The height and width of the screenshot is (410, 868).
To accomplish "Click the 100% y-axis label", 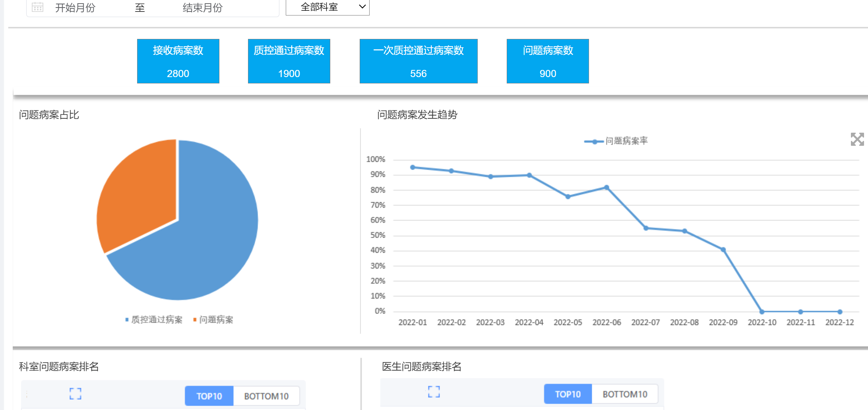I will 376,159.
